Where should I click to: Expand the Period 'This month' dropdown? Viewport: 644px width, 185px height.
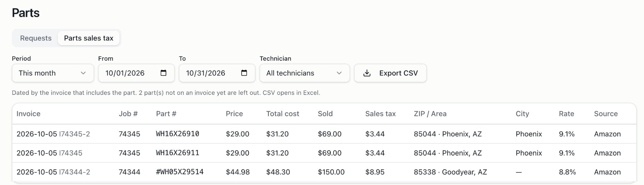pos(53,73)
